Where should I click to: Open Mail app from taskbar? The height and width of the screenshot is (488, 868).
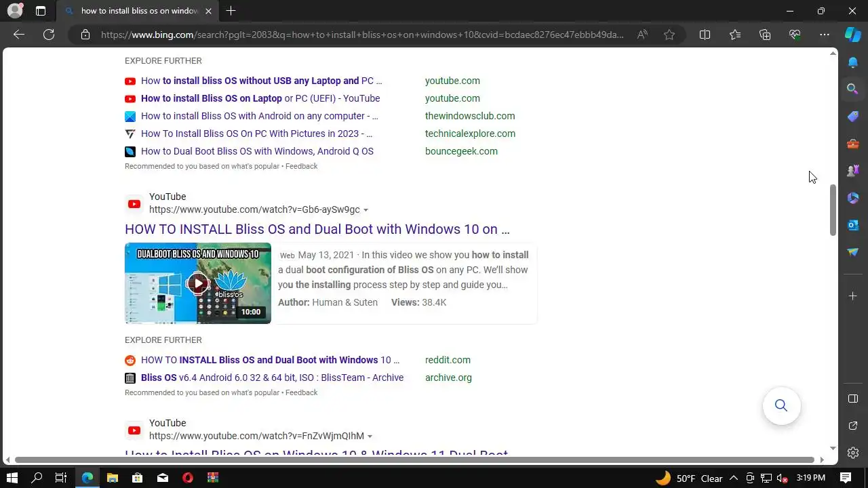(163, 478)
